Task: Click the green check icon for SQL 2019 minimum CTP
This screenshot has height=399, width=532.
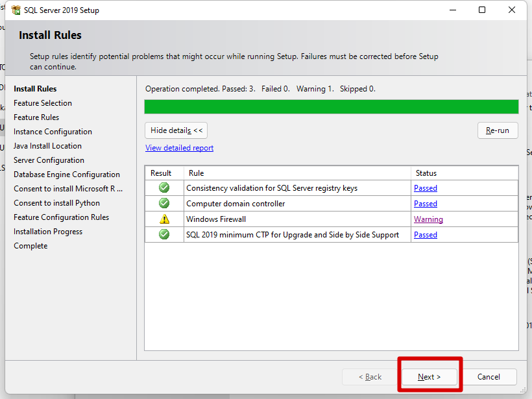Action: coord(164,234)
